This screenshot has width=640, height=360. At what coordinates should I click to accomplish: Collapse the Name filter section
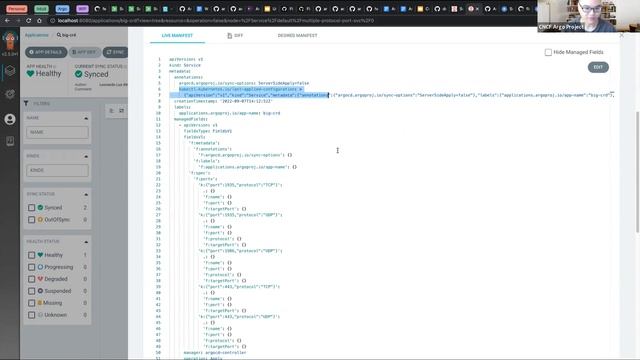86,118
